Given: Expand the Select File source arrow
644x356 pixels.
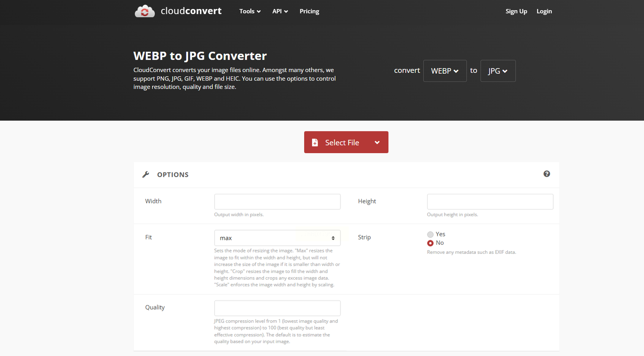Looking at the screenshot, I should [x=377, y=142].
